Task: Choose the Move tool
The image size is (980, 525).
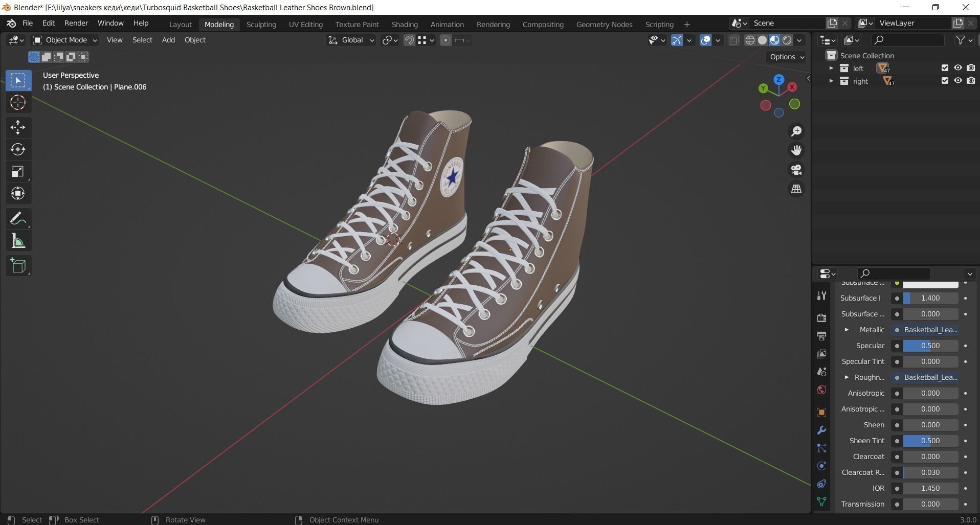Action: click(x=18, y=127)
